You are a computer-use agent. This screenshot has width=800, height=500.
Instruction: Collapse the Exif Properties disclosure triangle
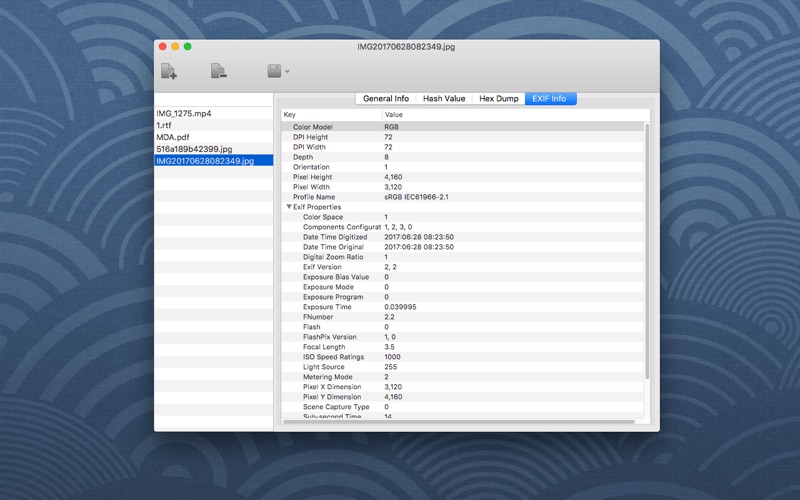(x=289, y=207)
